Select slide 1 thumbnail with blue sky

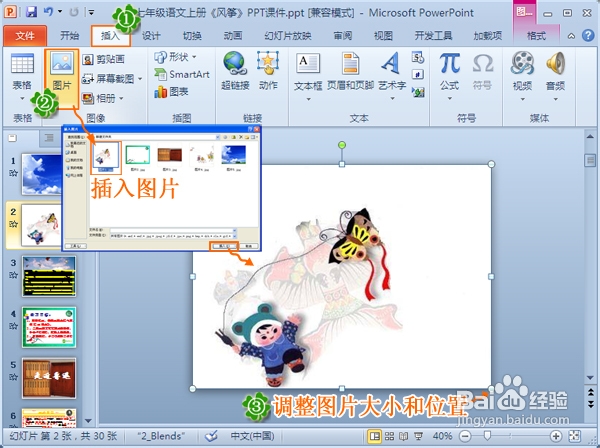(x=41, y=174)
